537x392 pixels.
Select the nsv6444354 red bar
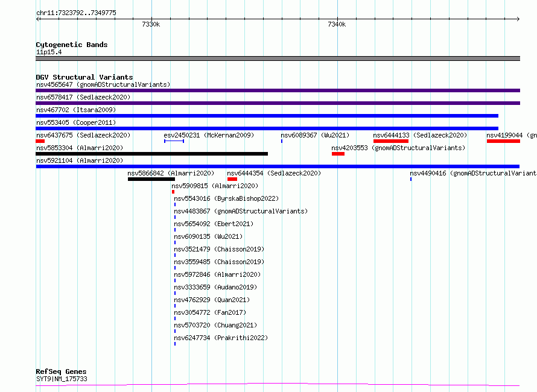pos(232,179)
